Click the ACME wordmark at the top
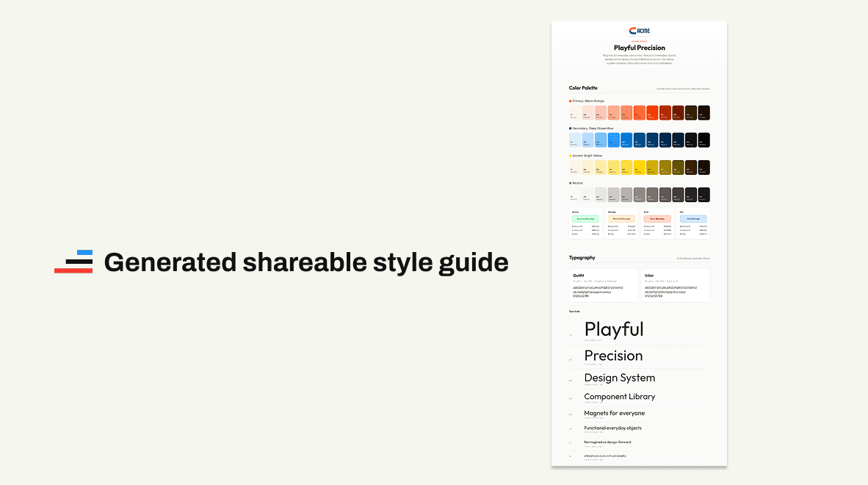The width and height of the screenshot is (868, 485). pos(644,30)
